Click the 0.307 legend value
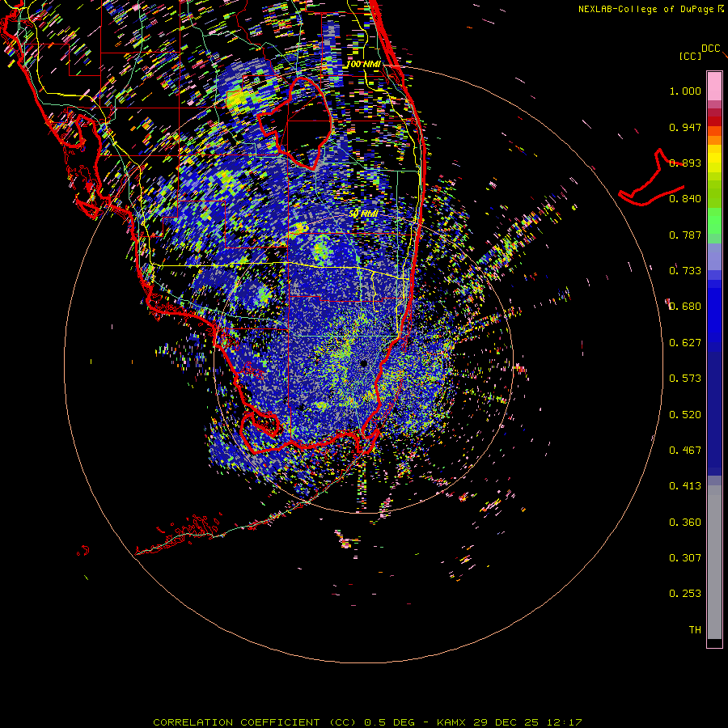 (x=685, y=558)
